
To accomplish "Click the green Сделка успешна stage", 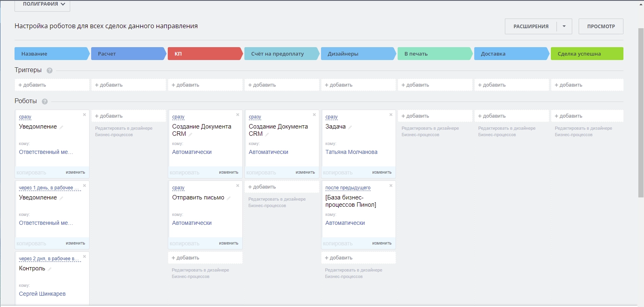I will pos(587,54).
